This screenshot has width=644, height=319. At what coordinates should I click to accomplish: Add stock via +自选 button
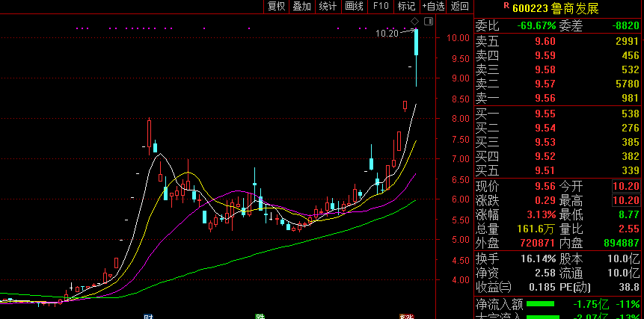coord(433,6)
